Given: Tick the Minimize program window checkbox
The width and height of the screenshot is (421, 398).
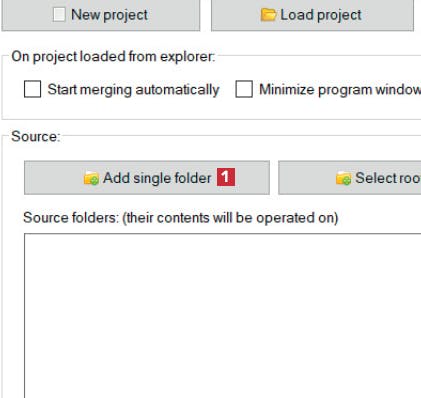Looking at the screenshot, I should click(x=244, y=89).
